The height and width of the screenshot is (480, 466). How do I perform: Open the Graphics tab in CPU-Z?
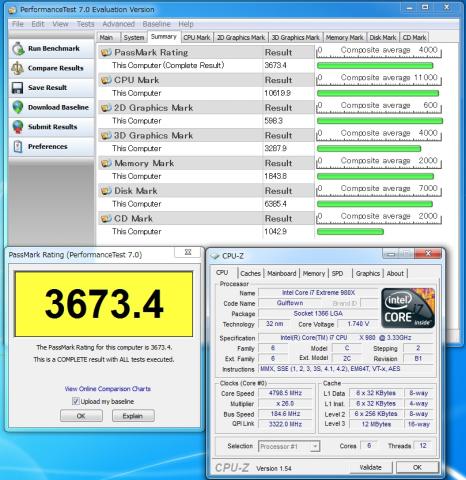pyautogui.click(x=368, y=274)
